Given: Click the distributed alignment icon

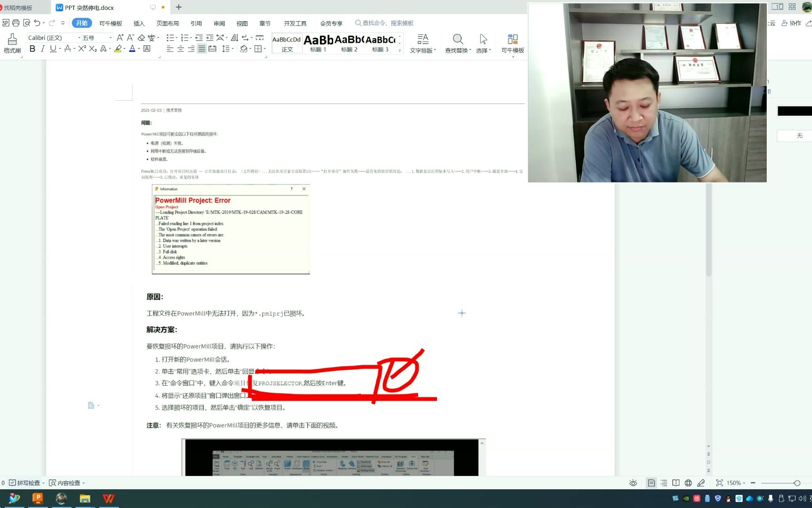Looking at the screenshot, I should pos(212,49).
